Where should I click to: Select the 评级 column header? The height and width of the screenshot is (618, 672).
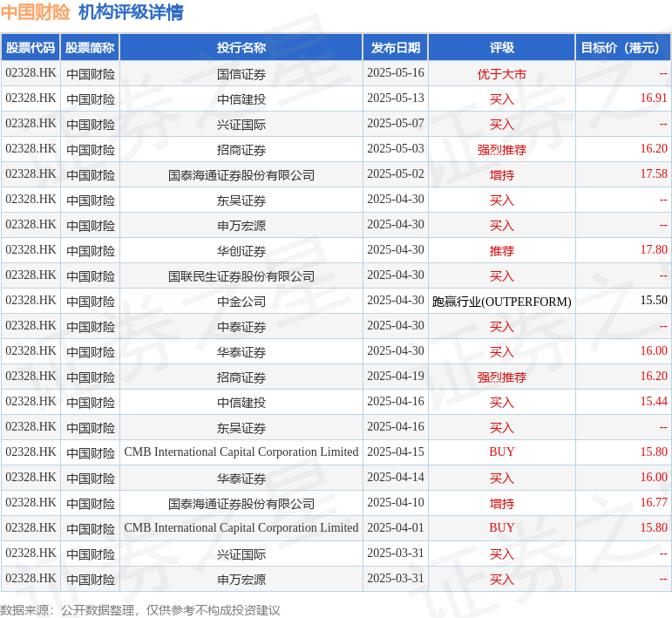pos(502,48)
